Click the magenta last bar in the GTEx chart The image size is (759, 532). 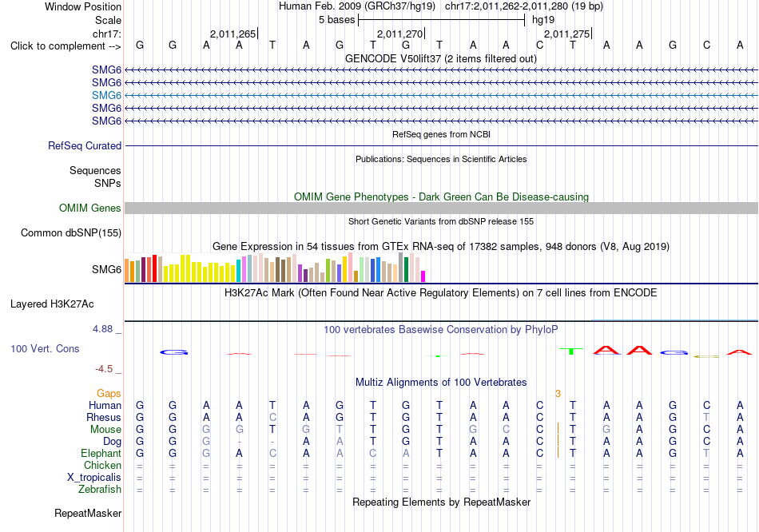[423, 276]
